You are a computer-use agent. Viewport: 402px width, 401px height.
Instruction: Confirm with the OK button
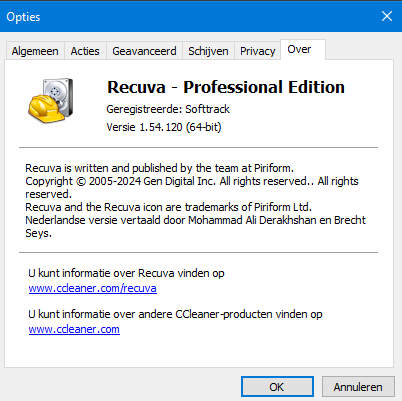tap(277, 387)
